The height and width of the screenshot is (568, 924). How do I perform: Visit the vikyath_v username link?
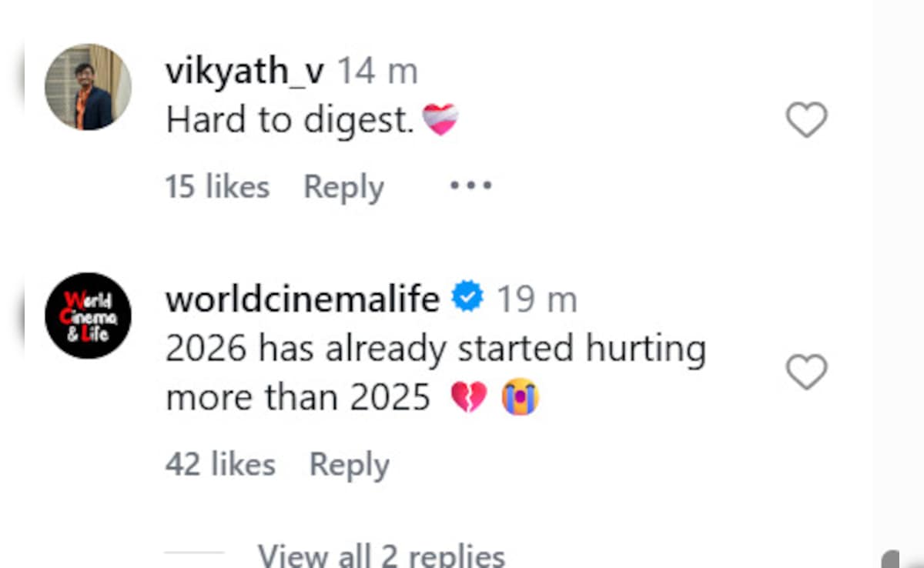tap(245, 72)
